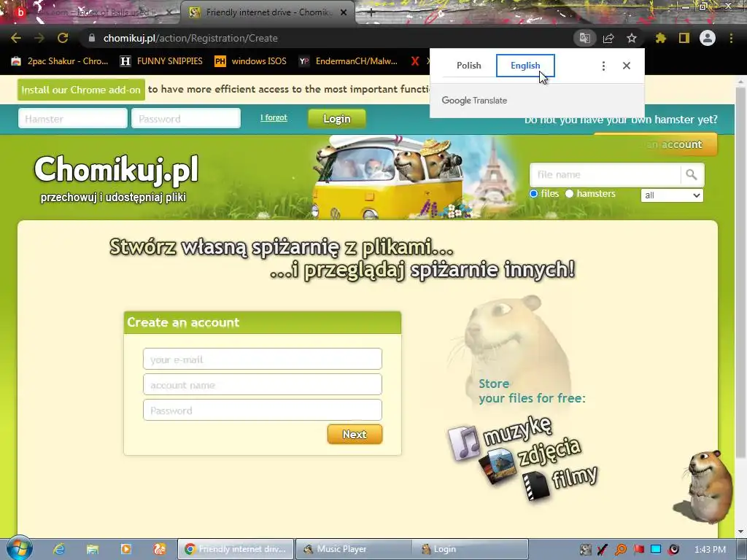Viewport: 747px width, 560px height.
Task: Open the Google Translate icon in address bar
Action: pos(584,38)
